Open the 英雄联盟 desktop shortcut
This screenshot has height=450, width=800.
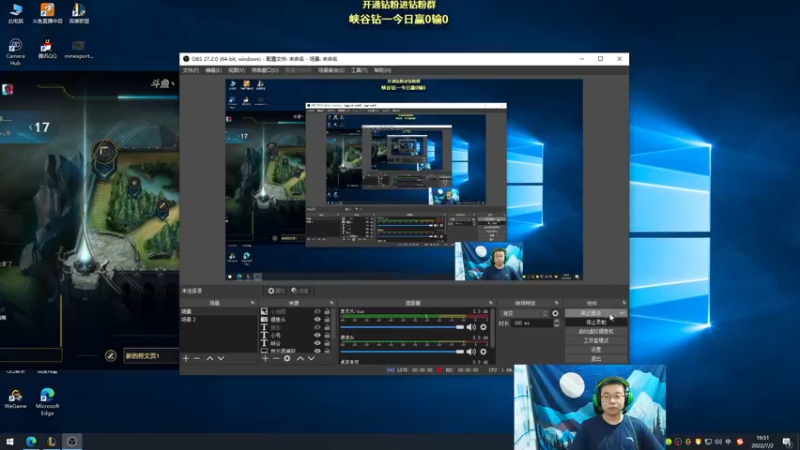[x=79, y=13]
